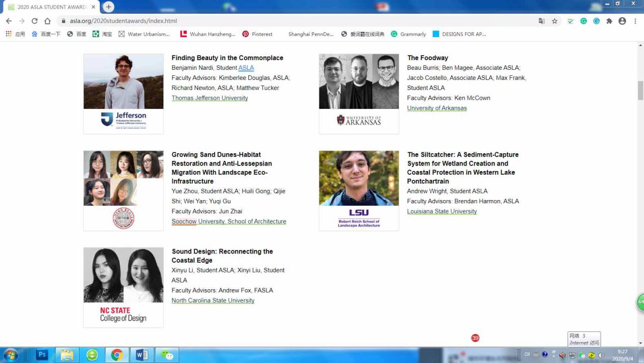Image resolution: width=644 pixels, height=363 pixels.
Task: Open Photoshop from the taskbar
Action: coord(42,354)
